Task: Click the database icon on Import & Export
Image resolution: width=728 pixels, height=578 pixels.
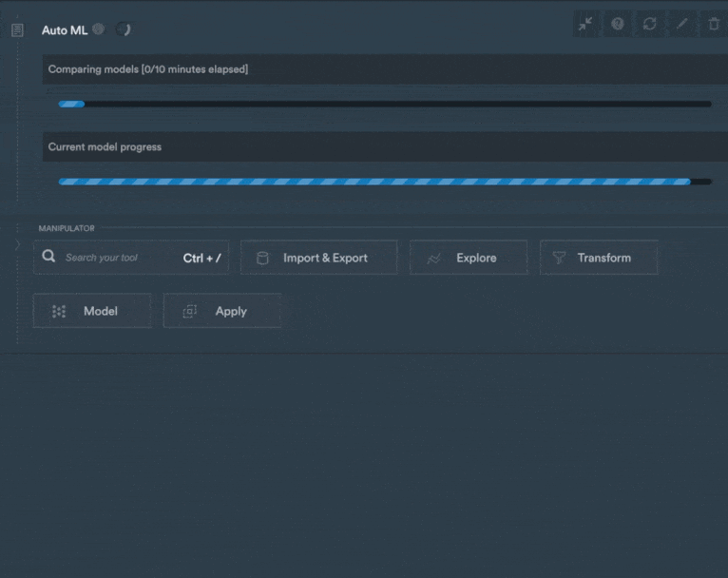Action: [x=262, y=259]
